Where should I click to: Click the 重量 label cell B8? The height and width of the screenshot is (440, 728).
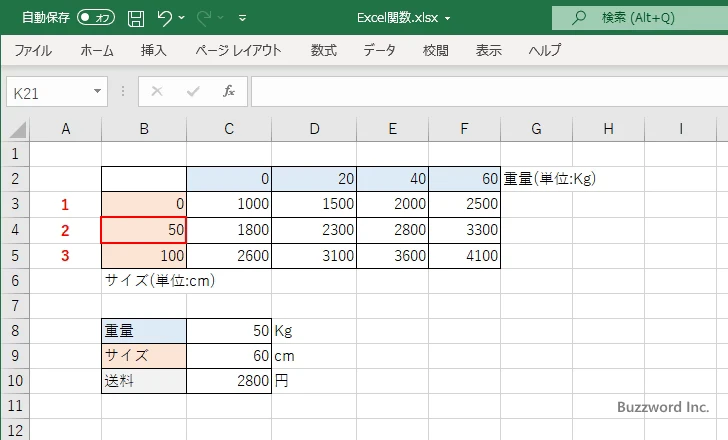click(144, 330)
